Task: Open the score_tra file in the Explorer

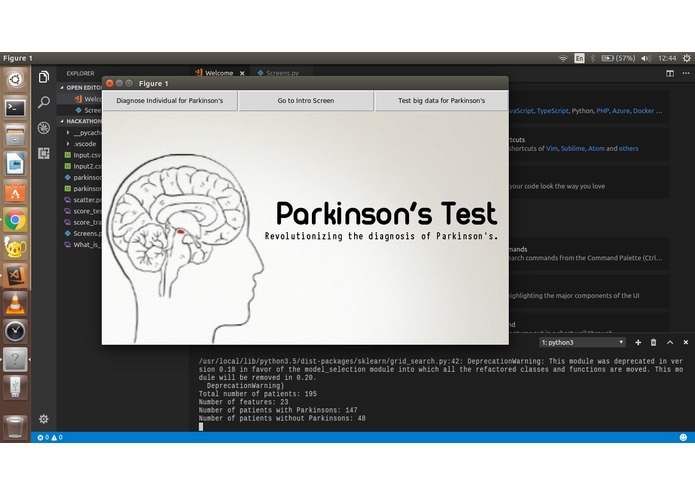Action: coord(83,222)
